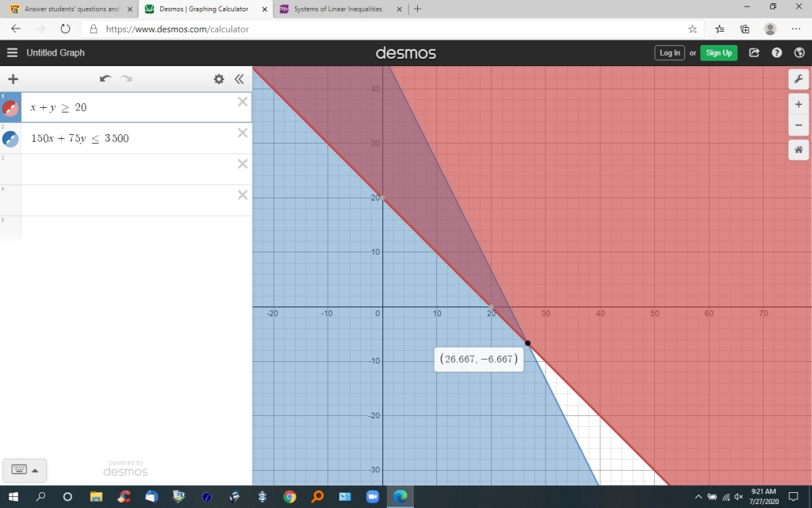Image resolution: width=812 pixels, height=508 pixels.
Task: Show hidden system tray icons
Action: pyautogui.click(x=698, y=497)
